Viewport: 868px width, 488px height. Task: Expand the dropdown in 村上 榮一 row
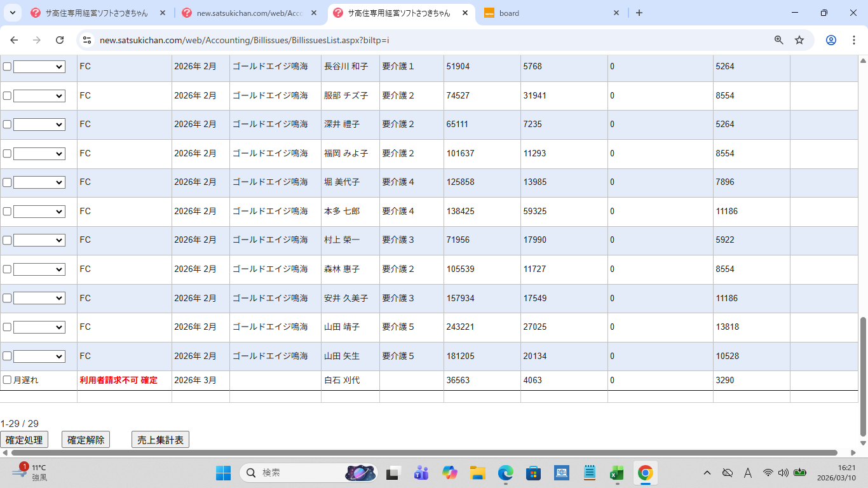click(x=39, y=240)
